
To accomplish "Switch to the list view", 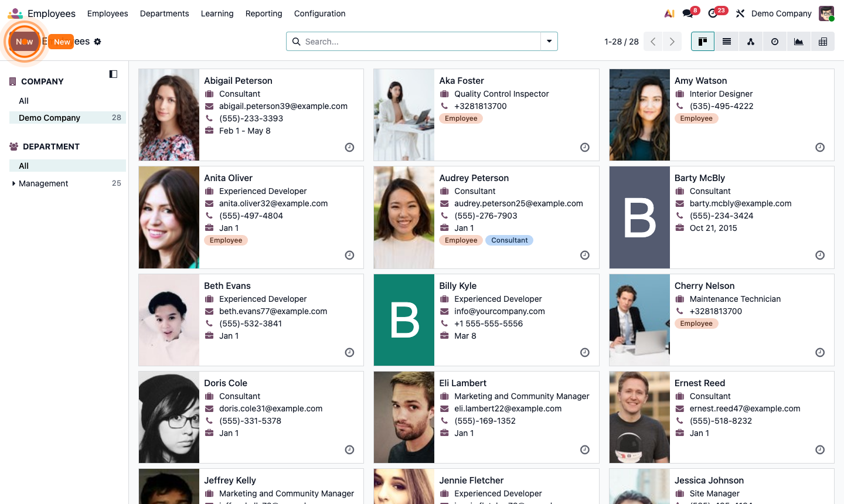I will (x=727, y=42).
